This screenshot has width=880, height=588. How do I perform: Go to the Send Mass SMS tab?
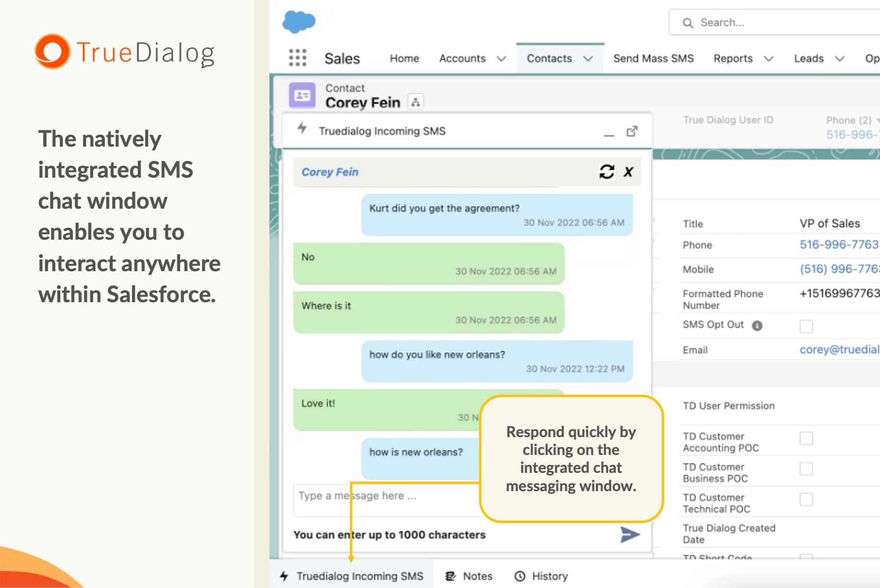click(653, 58)
